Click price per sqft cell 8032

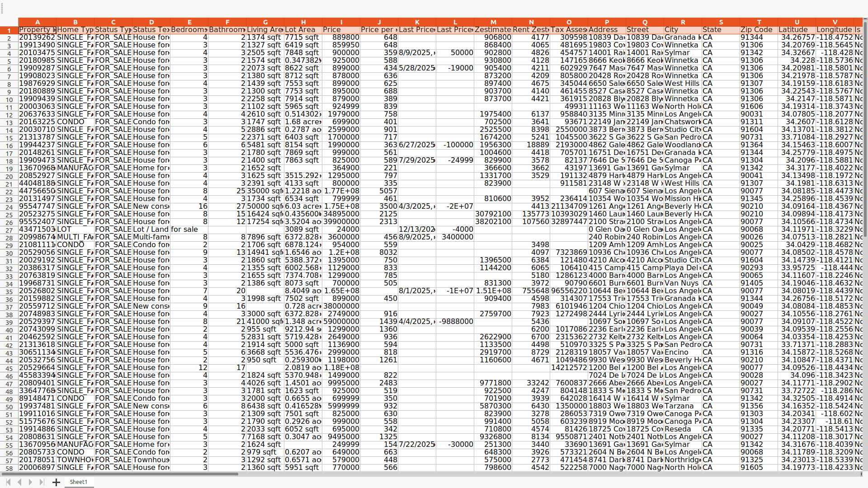click(379, 253)
